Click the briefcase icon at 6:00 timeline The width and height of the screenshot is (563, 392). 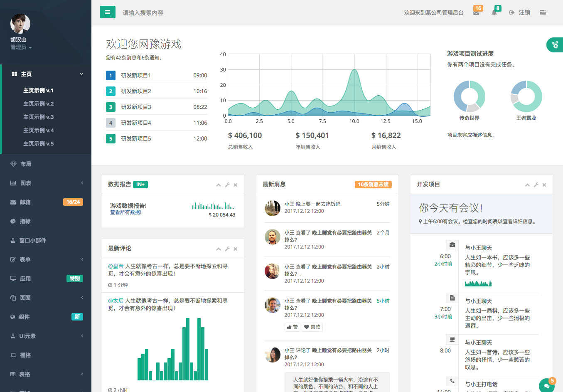pos(452,244)
